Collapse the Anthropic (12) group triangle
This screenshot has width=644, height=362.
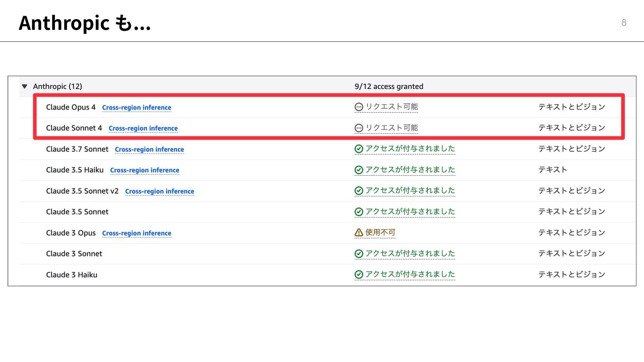(24, 86)
